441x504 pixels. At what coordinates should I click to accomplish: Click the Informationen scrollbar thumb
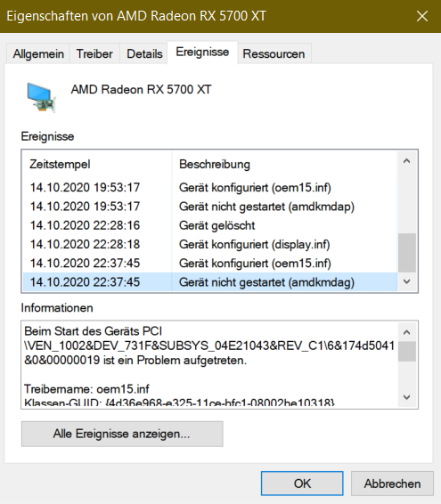point(406,351)
